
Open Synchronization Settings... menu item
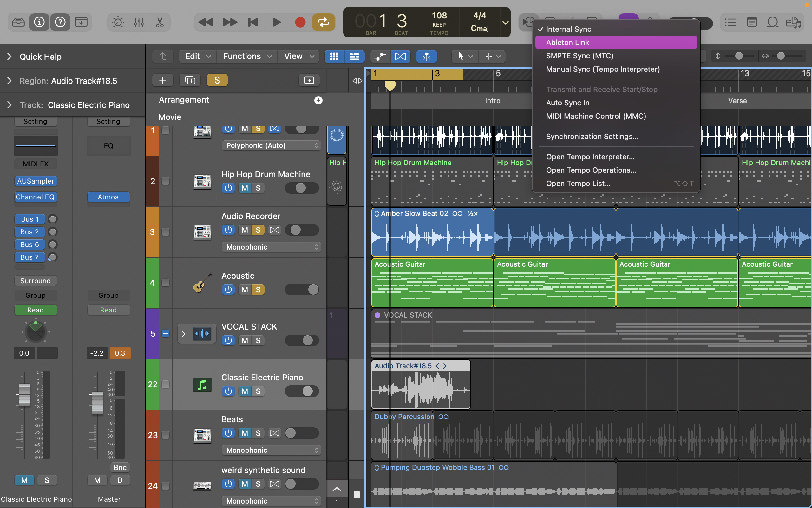pyautogui.click(x=616, y=137)
